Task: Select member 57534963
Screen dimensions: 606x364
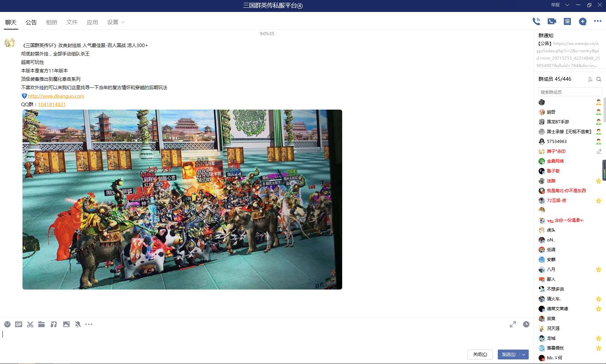Action: [x=557, y=142]
